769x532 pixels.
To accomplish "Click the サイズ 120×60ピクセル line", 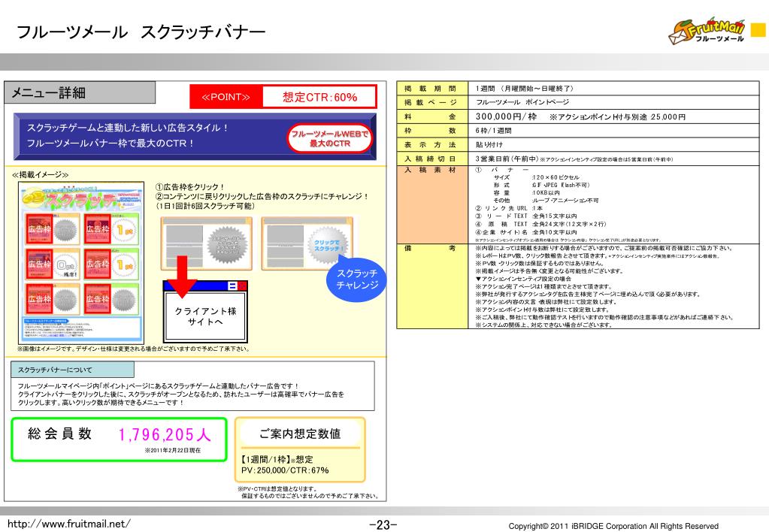I will click(537, 177).
